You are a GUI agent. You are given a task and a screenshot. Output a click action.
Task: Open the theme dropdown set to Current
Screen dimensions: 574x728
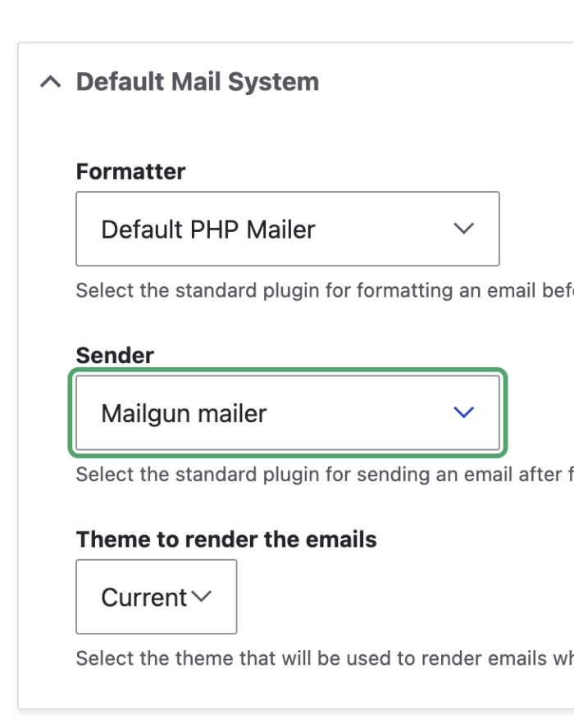(156, 597)
